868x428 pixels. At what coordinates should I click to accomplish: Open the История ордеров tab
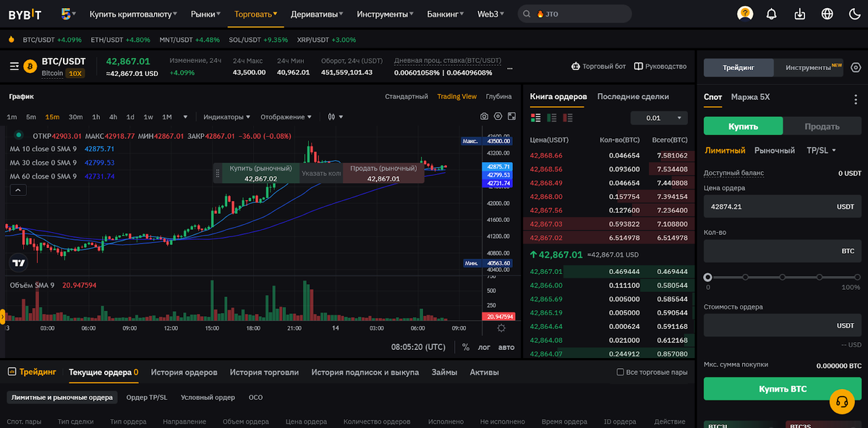coord(184,372)
